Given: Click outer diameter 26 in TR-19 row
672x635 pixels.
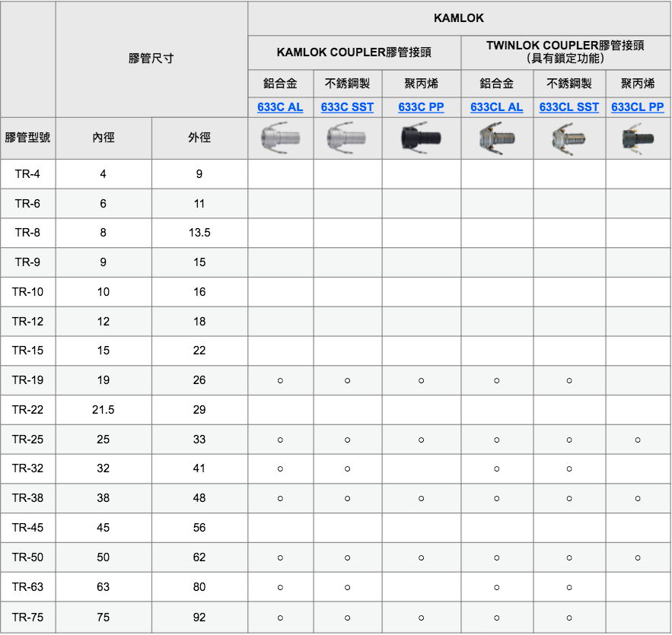Looking at the screenshot, I should click(199, 379).
